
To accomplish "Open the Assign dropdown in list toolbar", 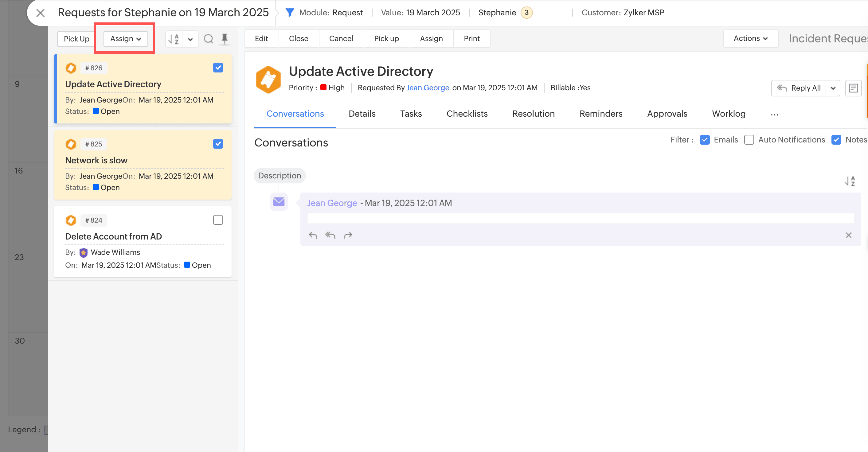I will [125, 39].
